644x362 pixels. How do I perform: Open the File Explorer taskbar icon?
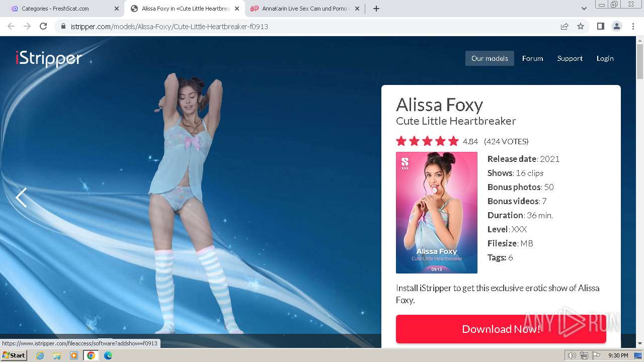(x=57, y=355)
